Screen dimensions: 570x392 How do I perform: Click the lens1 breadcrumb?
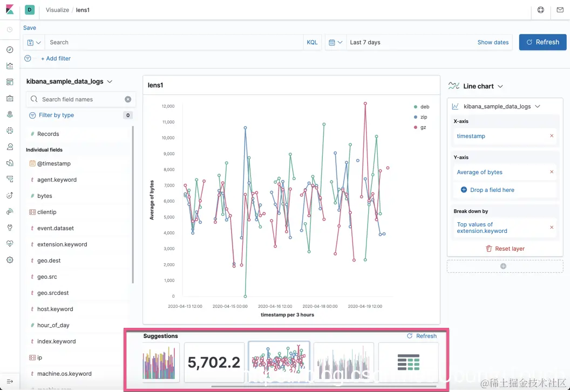(83, 10)
